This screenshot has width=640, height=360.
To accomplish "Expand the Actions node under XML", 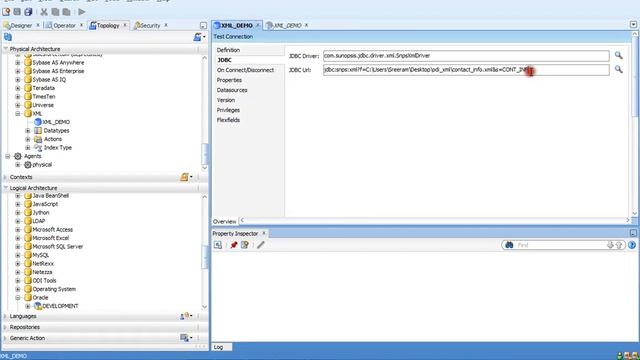I will (x=28, y=139).
